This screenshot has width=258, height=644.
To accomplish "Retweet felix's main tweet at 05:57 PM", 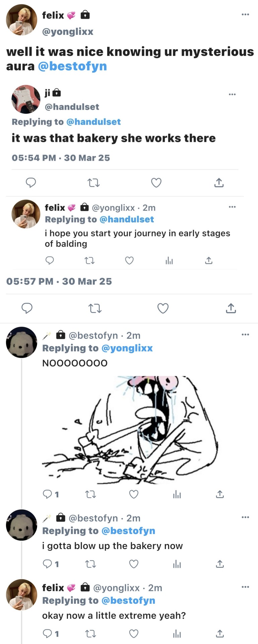I will tap(95, 308).
